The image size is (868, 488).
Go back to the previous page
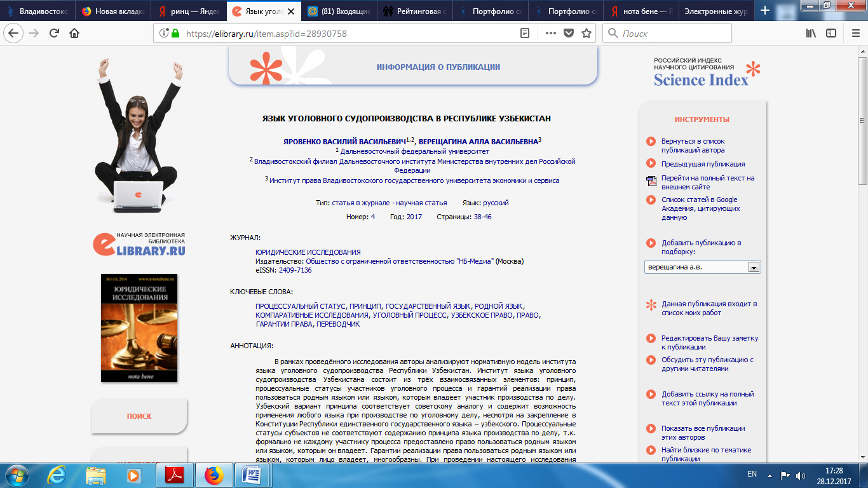click(x=15, y=33)
